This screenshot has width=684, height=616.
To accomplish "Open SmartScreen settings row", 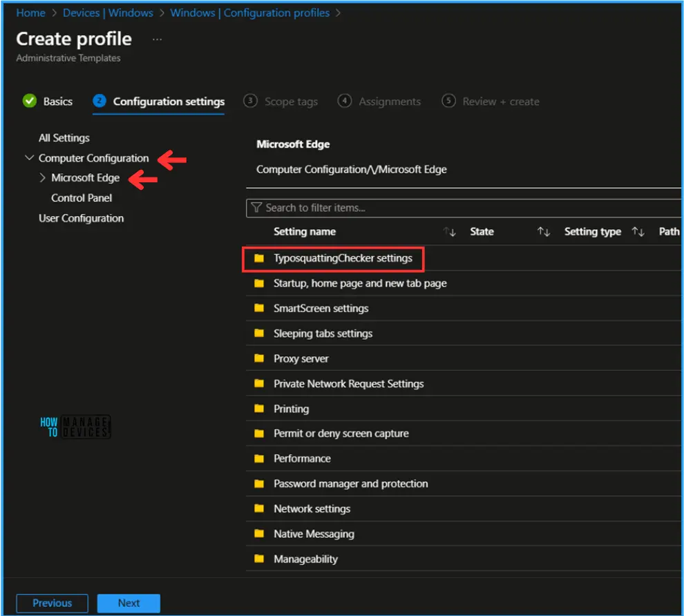I will click(464, 308).
